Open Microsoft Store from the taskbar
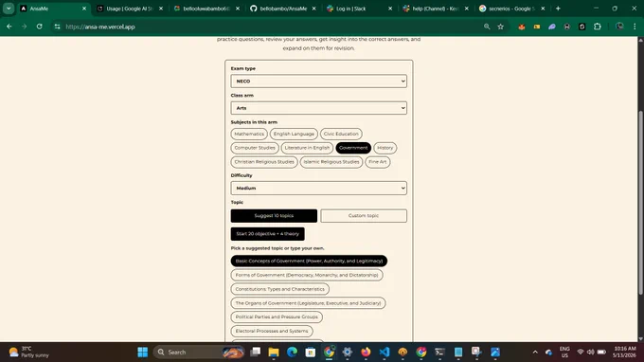 pos(311,353)
